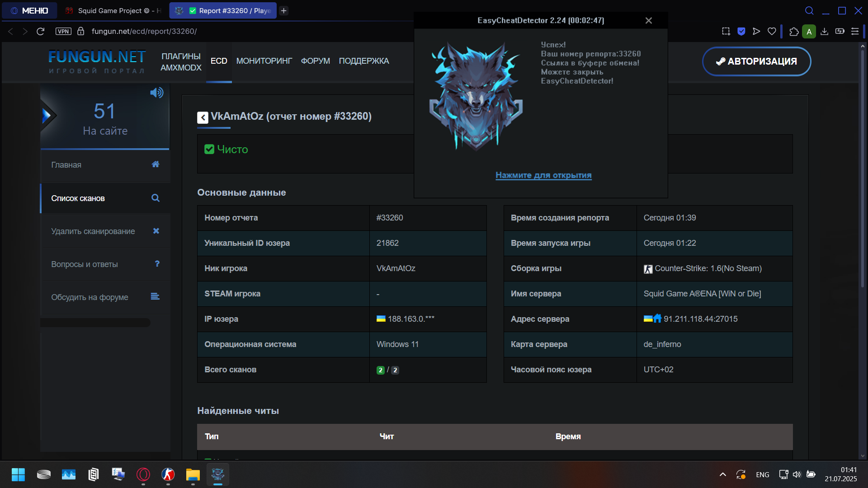
Task: Open the ПЛАГИНЫ AMXMODX menu
Action: click(x=181, y=62)
